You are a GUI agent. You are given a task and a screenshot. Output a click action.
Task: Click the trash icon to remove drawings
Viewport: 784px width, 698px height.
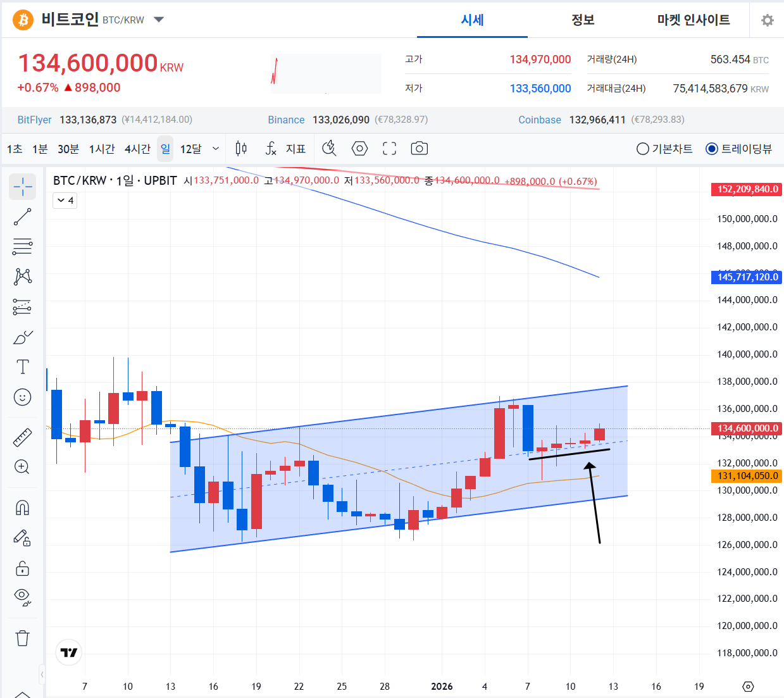point(22,638)
